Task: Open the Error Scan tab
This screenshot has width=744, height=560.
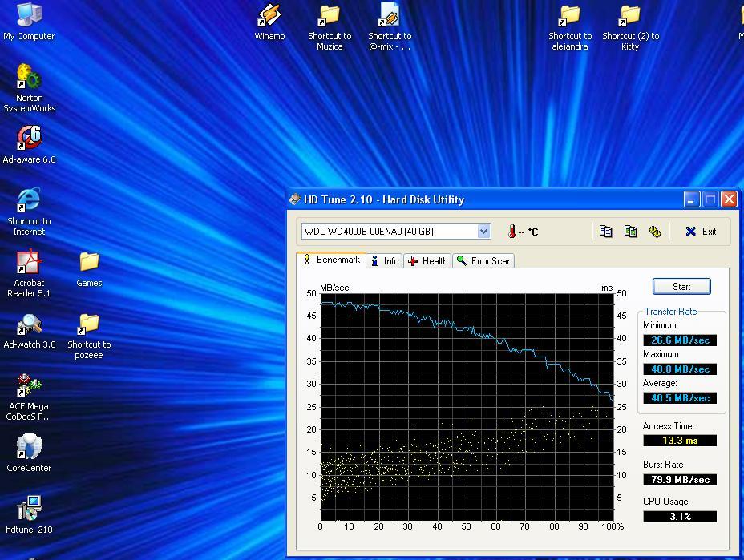Action: coord(484,261)
